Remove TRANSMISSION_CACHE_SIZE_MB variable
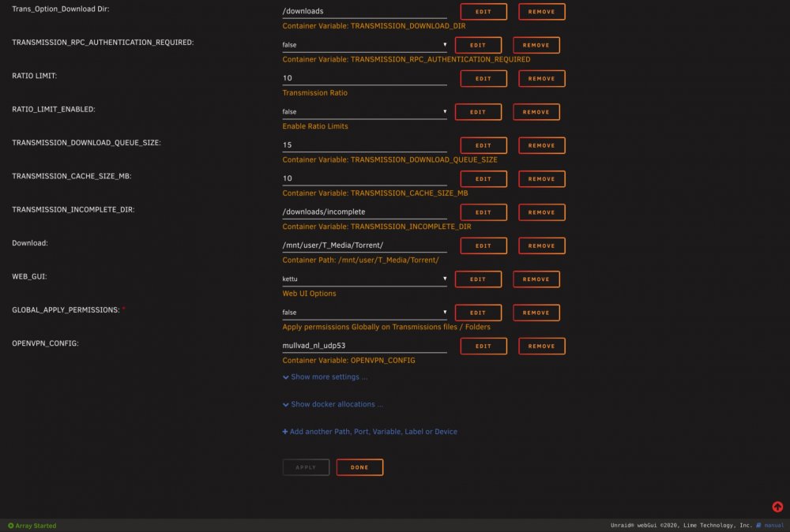Screen dimensions: 790x532 pyautogui.click(x=542, y=178)
